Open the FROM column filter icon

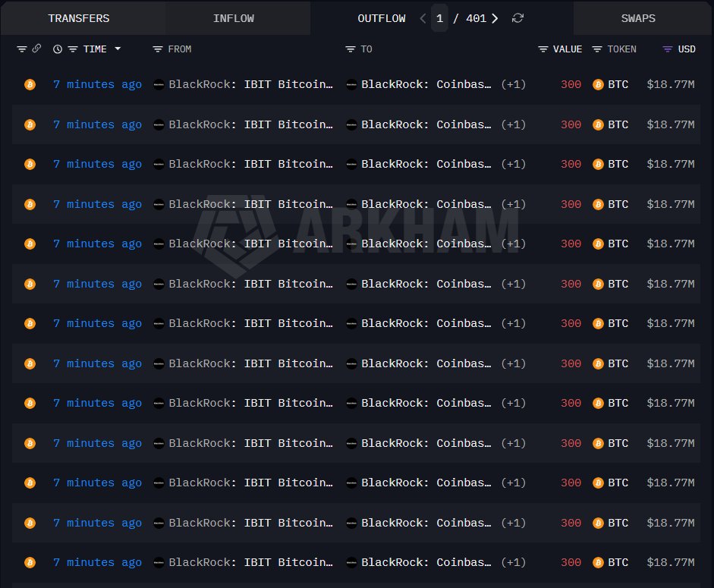[x=158, y=49]
